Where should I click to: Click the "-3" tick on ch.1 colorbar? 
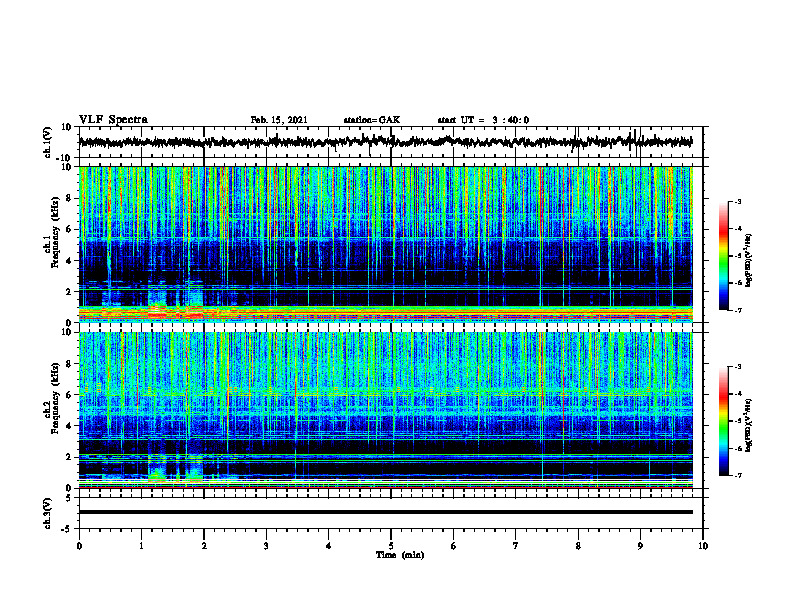738,202
